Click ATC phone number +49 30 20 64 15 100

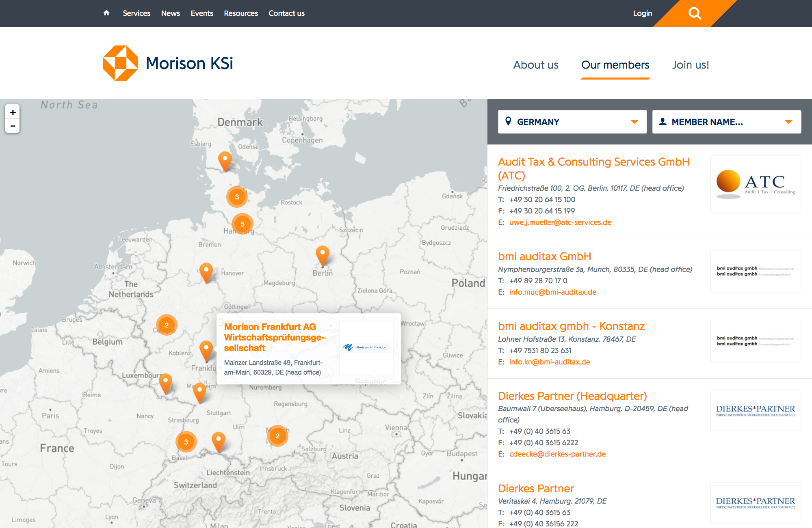click(542, 200)
